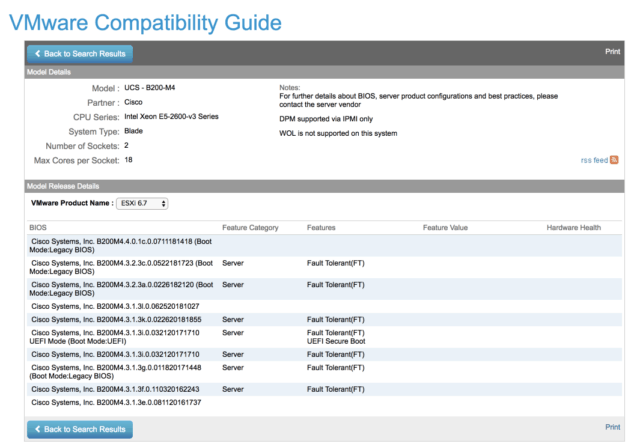
Task: Click the ESXi 6.7 dropdown arrows
Action: (x=163, y=203)
